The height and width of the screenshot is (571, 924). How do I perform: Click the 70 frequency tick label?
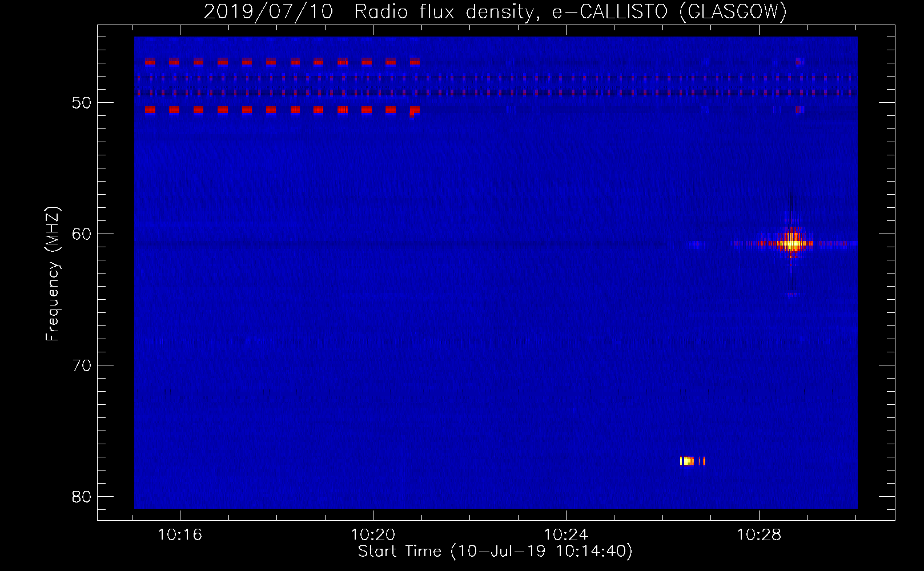coord(82,365)
